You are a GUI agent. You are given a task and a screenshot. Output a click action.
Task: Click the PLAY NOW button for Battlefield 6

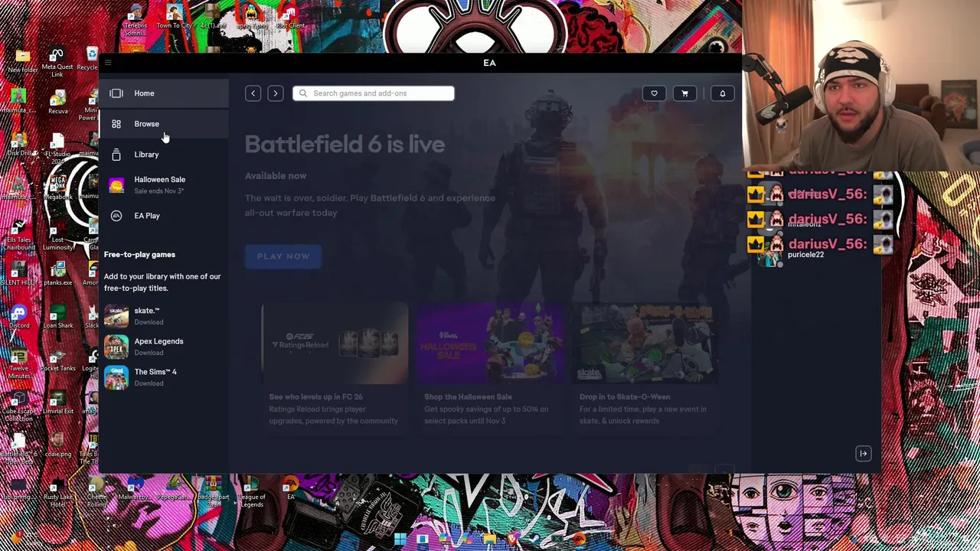283,256
